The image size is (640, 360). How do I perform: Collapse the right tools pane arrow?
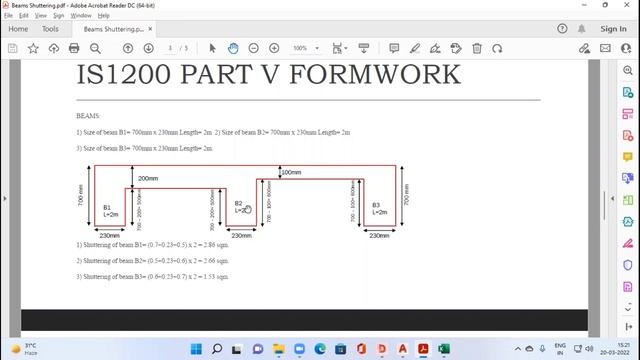(612, 198)
